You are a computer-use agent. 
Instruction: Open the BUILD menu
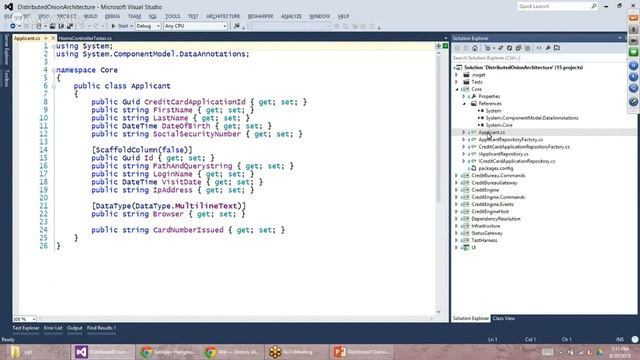coord(91,16)
